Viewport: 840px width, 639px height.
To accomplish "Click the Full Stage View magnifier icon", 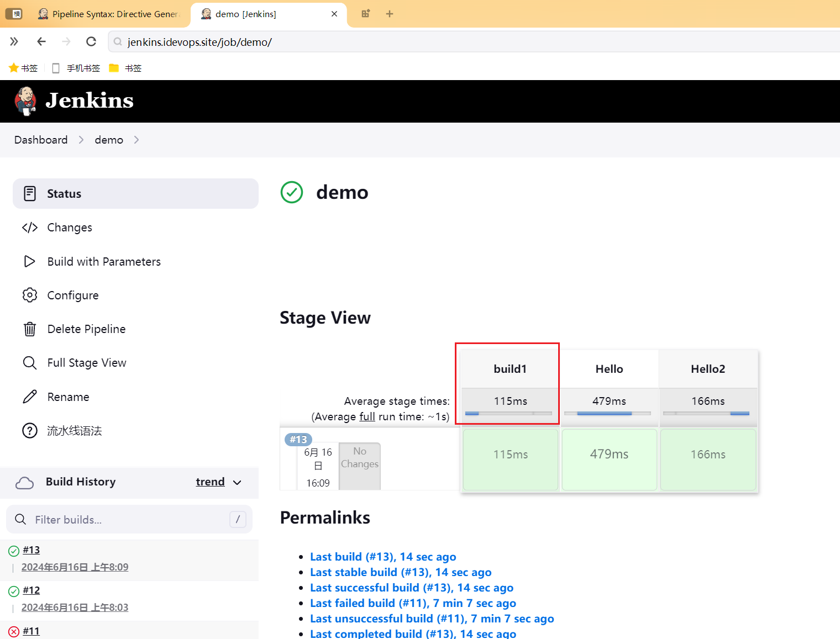I will [x=30, y=363].
